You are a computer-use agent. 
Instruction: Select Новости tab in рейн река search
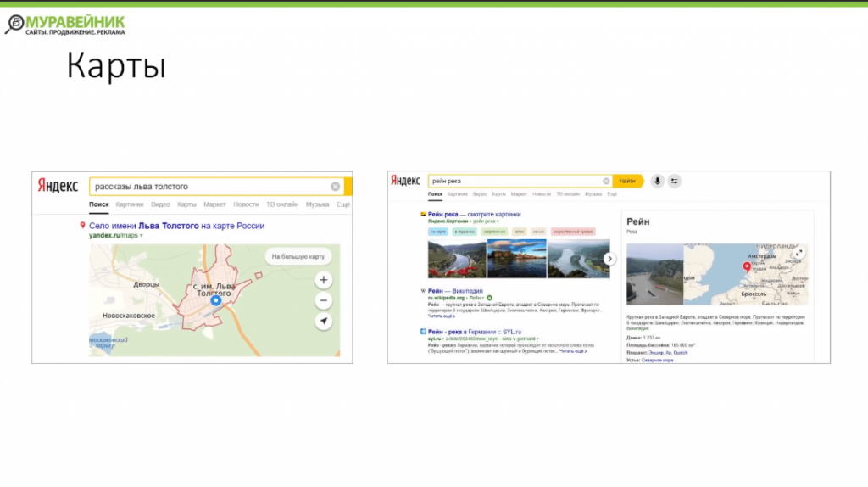pos(542,194)
